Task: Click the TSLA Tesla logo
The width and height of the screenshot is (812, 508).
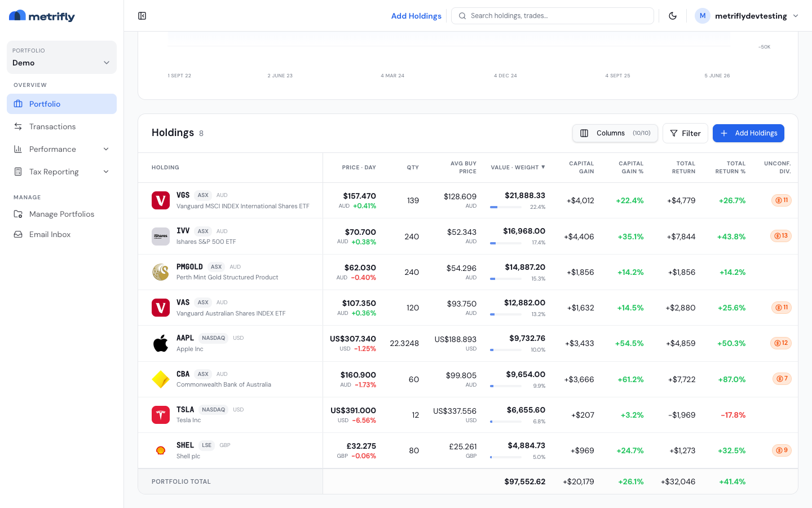Action: coord(161,415)
